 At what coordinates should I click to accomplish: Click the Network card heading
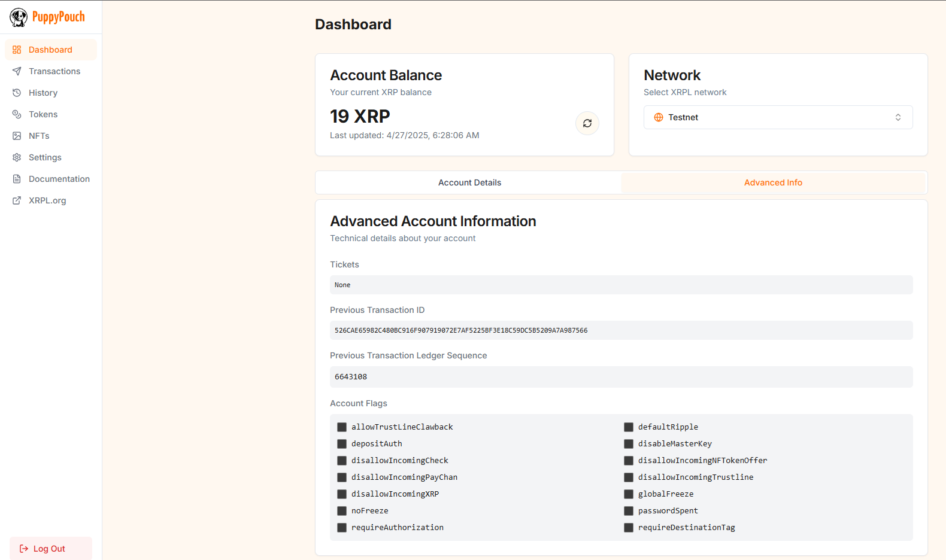coord(672,75)
